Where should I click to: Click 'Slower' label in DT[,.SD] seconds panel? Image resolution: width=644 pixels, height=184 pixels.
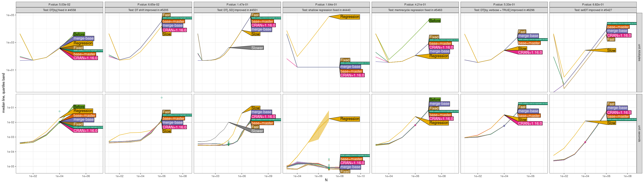(x=257, y=131)
